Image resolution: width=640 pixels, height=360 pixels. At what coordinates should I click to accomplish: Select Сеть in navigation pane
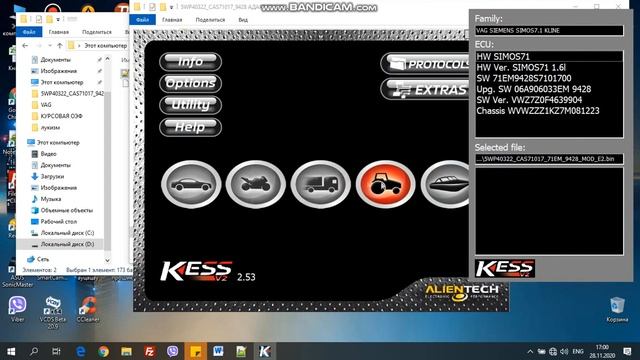pyautogui.click(x=38, y=259)
